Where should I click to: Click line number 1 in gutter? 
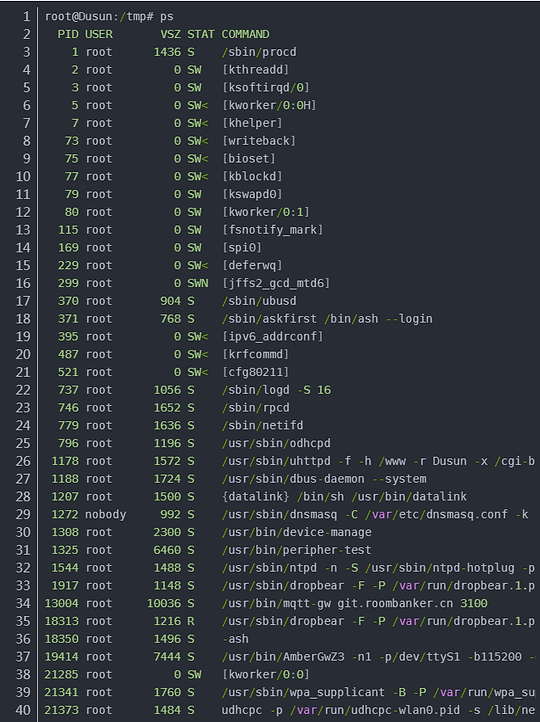[x=27, y=17]
